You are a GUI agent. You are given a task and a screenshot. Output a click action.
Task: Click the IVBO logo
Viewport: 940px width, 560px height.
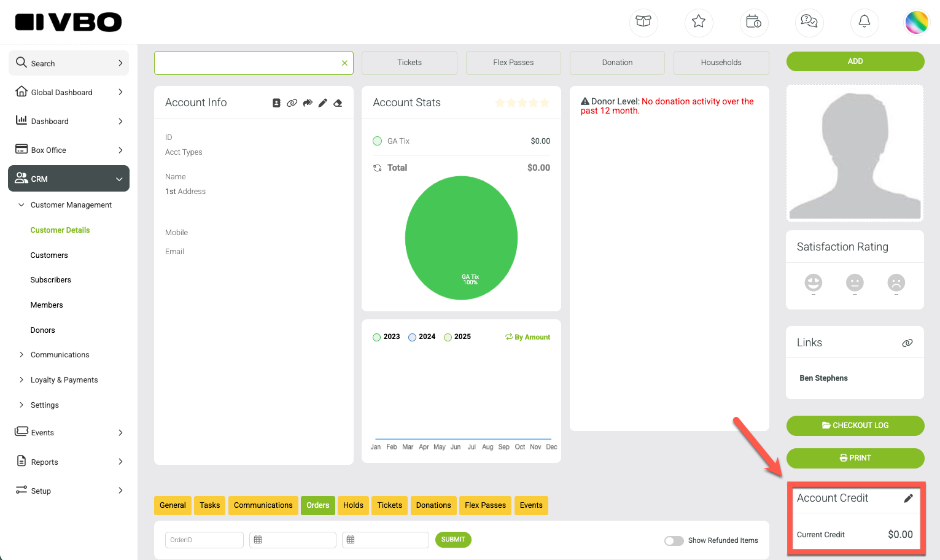(x=68, y=22)
